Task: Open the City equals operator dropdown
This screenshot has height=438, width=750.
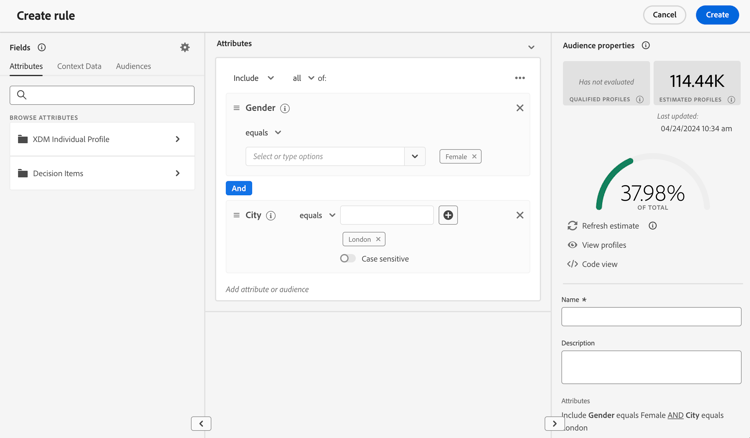Action: 317,215
